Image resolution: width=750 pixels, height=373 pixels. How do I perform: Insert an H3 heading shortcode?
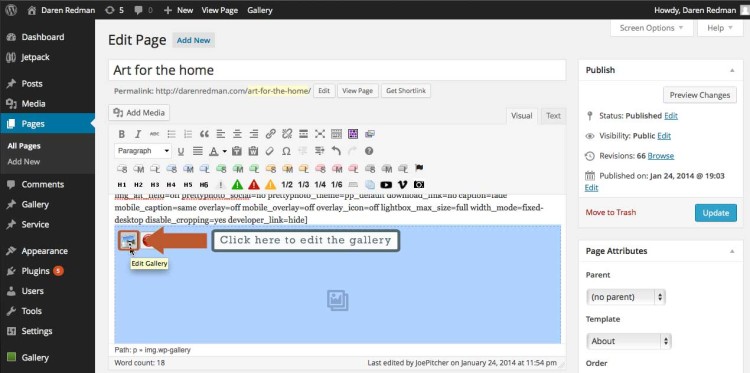point(154,185)
